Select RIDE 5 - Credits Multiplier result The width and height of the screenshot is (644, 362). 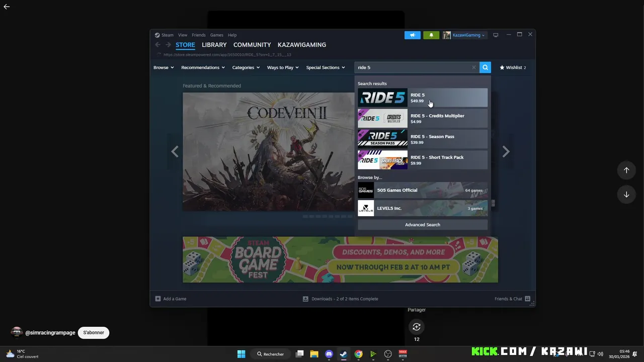[x=423, y=119]
